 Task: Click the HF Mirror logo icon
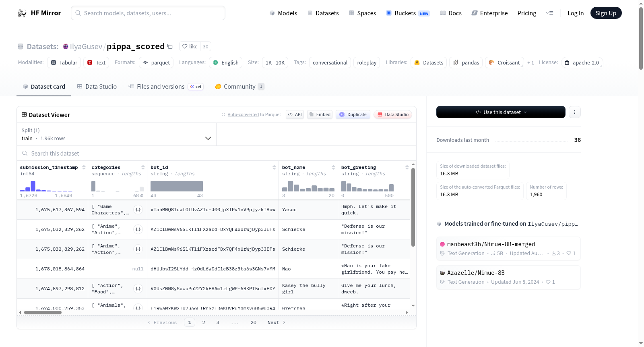coord(22,13)
